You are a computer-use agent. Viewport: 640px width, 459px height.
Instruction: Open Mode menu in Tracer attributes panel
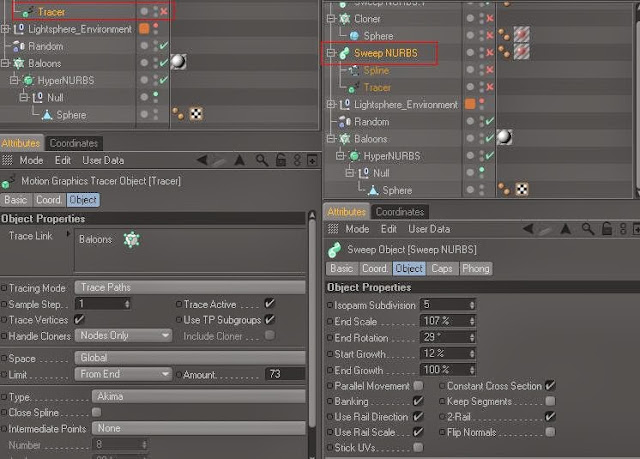click(31, 160)
